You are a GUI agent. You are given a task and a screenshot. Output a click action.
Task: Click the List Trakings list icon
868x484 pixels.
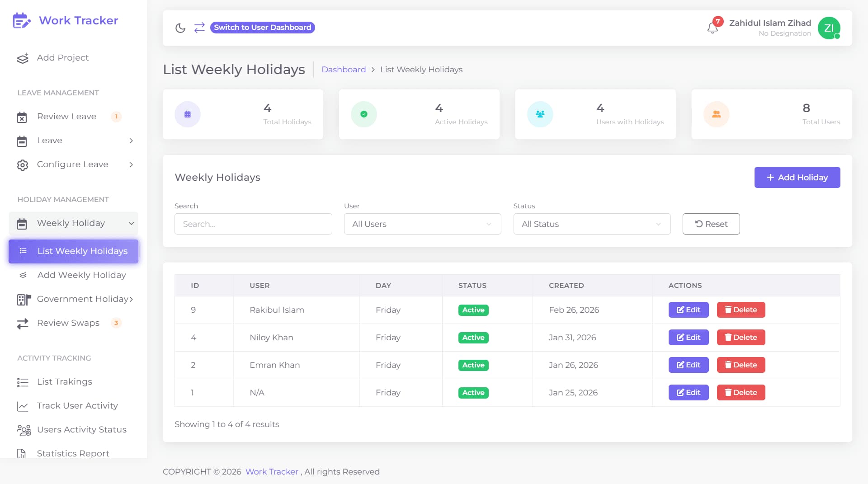point(23,382)
